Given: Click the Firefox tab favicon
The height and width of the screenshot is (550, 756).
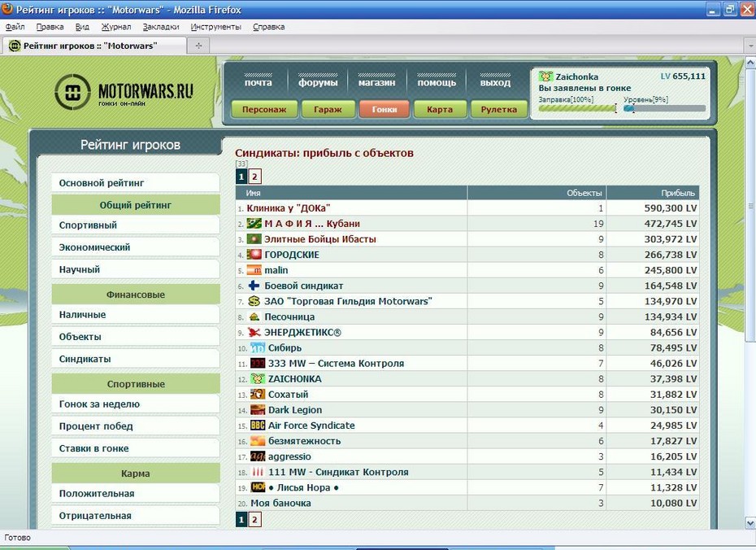Looking at the screenshot, I should (x=15, y=46).
